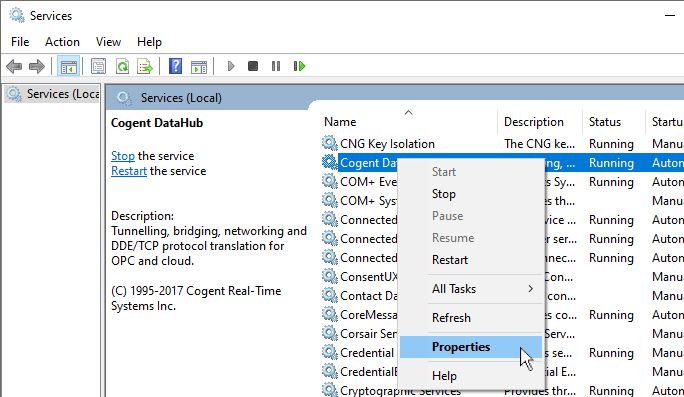Screen dimensions: 684x397
Task: Click gear icon of Corsair Ser row
Action: [x=329, y=333]
